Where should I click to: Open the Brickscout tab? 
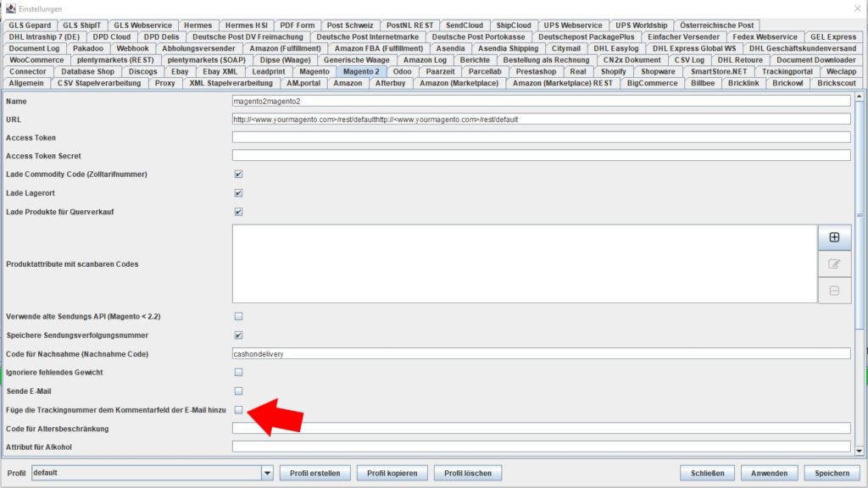click(837, 83)
